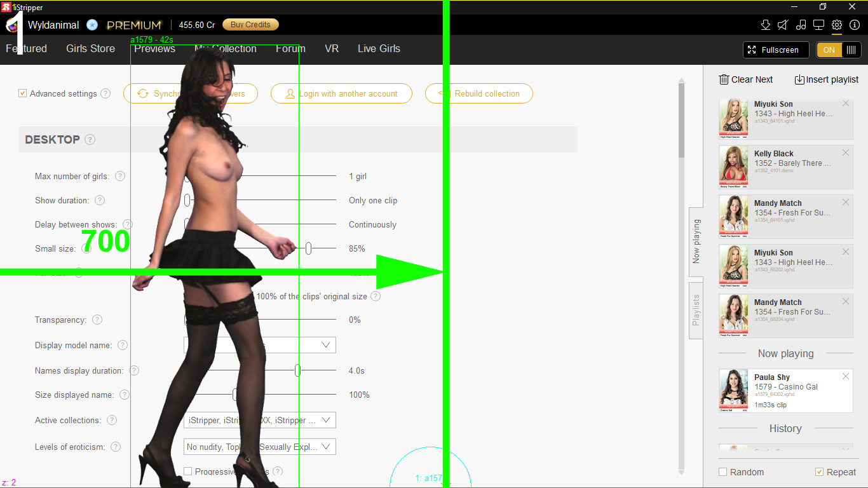Click the monitor display icon
Screen dimensions: 868x488
pyautogui.click(x=819, y=25)
